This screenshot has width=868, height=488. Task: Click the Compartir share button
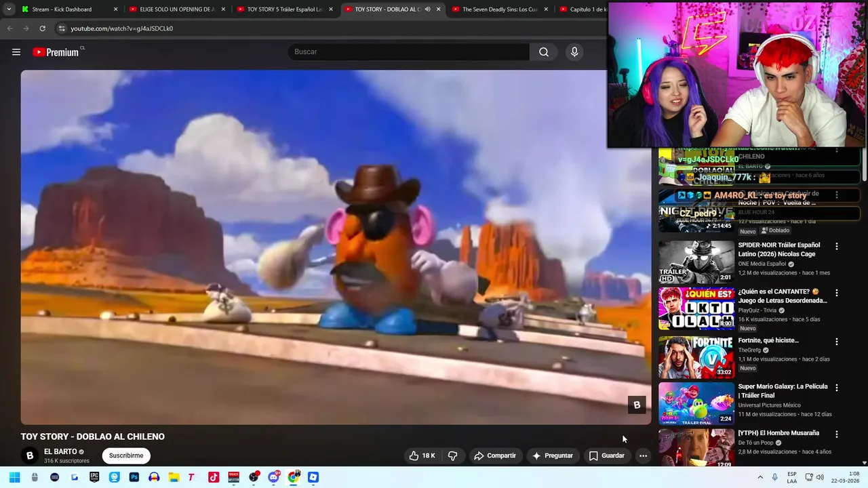(x=495, y=455)
